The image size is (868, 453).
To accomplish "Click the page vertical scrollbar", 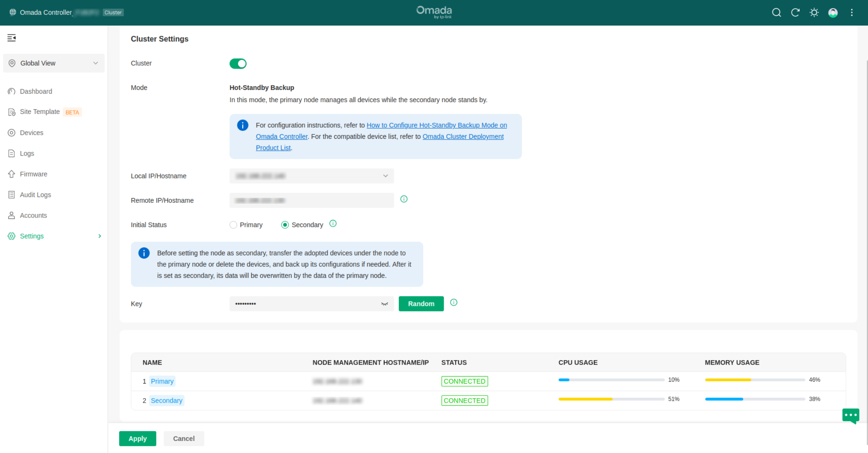I will 867,252.
